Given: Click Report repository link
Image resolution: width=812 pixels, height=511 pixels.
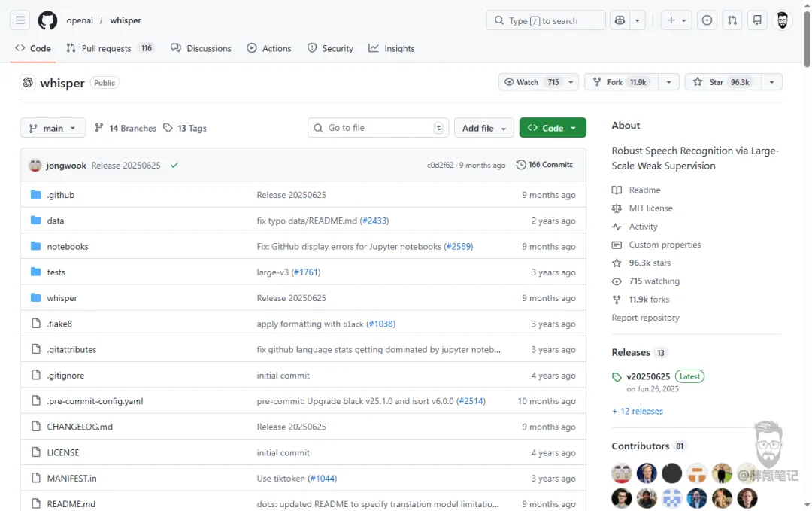Looking at the screenshot, I should (645, 317).
